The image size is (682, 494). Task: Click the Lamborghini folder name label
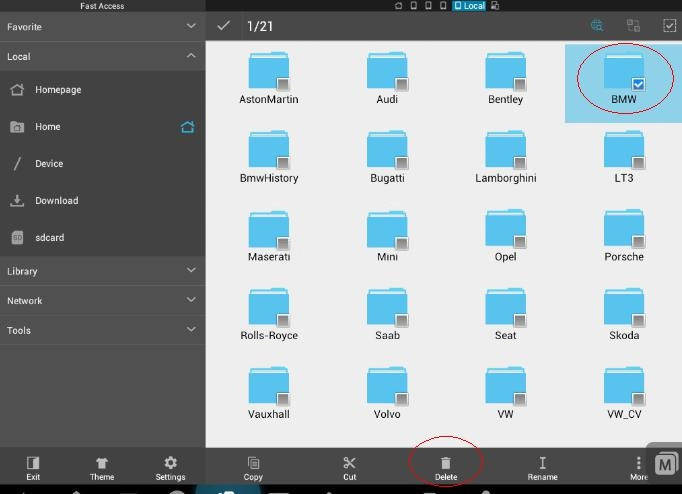coord(505,178)
